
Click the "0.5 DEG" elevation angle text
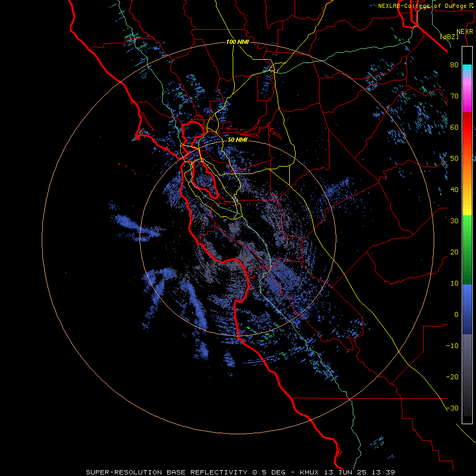point(269,472)
